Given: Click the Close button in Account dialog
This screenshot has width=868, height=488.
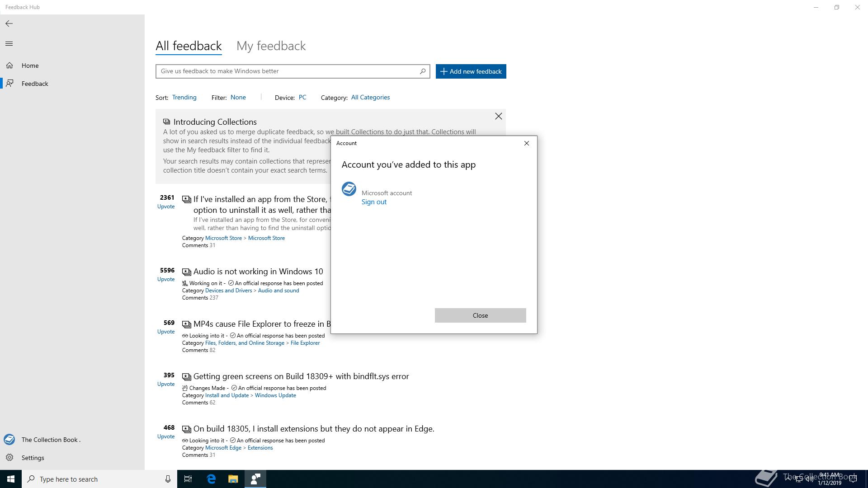Looking at the screenshot, I should [x=480, y=315].
